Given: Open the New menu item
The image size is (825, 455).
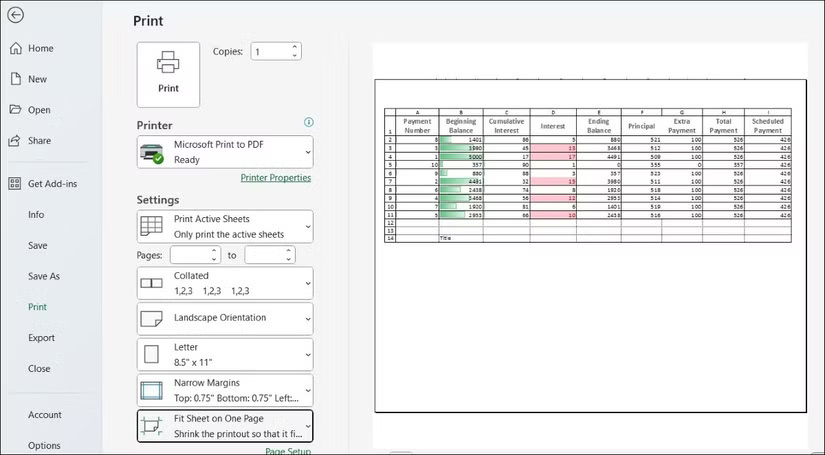Looking at the screenshot, I should (37, 79).
